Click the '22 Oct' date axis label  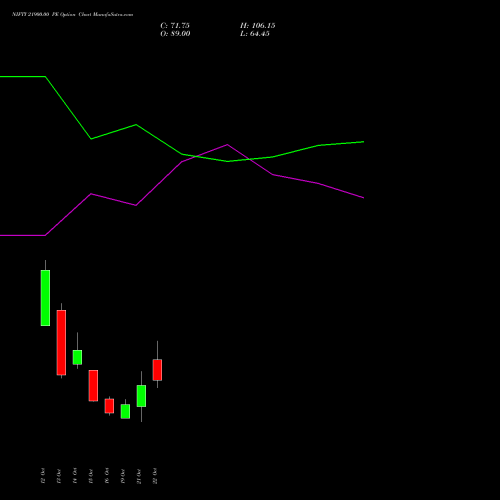[155, 476]
